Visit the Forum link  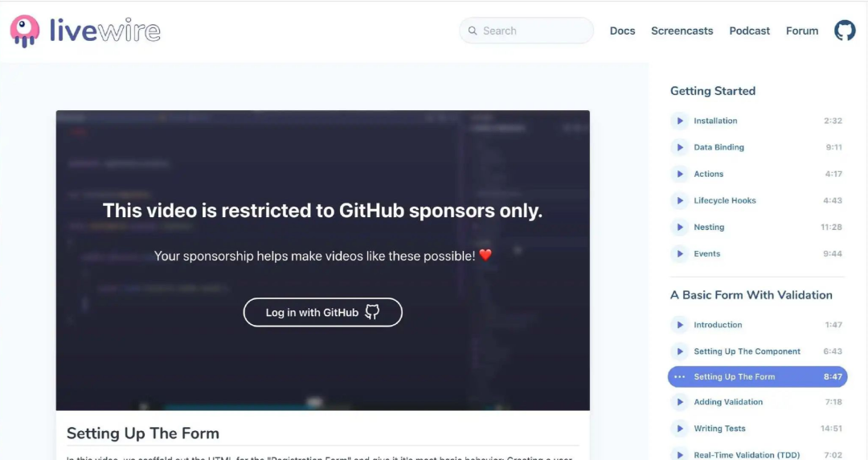[x=802, y=31]
